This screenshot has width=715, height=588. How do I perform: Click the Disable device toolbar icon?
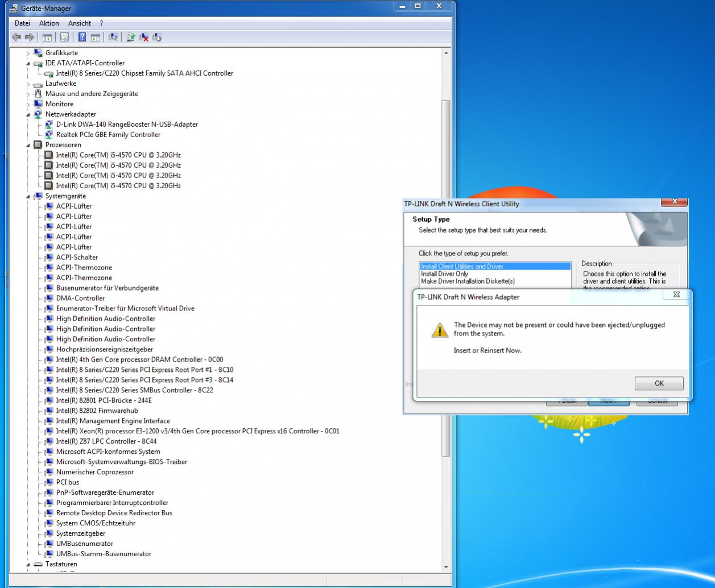point(157,38)
